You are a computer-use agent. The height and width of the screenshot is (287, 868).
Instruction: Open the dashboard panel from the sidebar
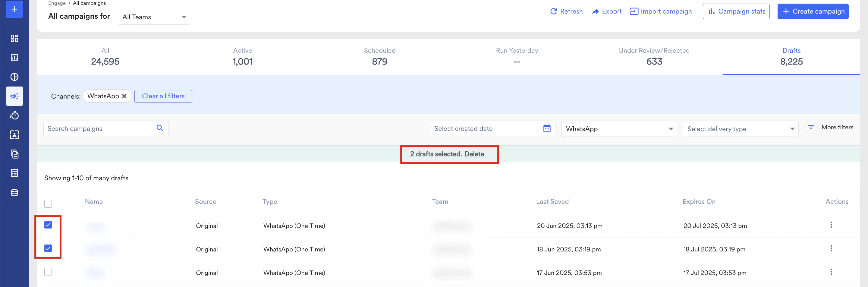tap(14, 38)
